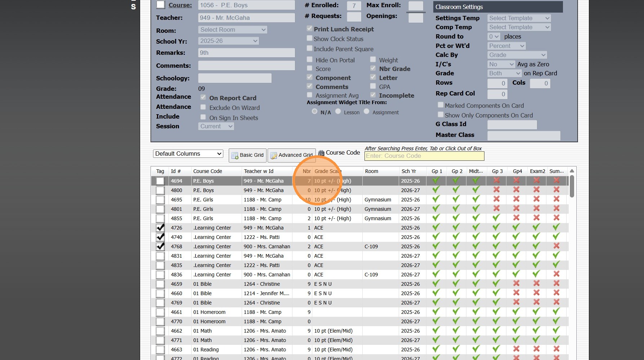Click the Summer red X in row 4855
The height and width of the screenshot is (360, 644).
coord(556,218)
